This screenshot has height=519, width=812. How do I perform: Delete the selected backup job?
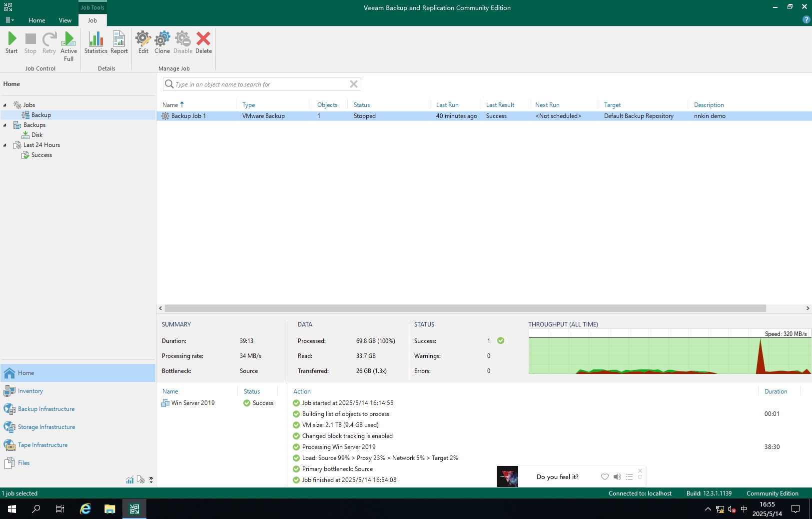203,42
